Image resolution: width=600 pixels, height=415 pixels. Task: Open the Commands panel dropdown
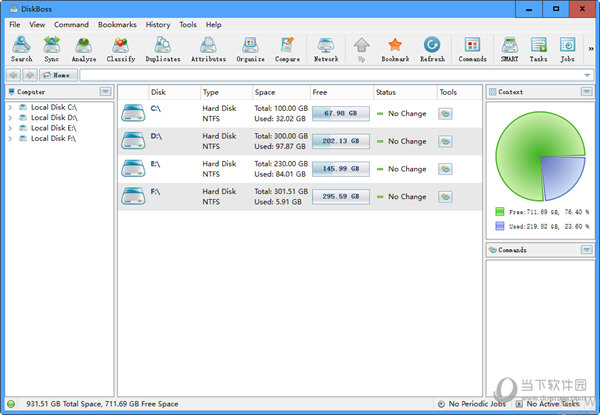point(587,250)
